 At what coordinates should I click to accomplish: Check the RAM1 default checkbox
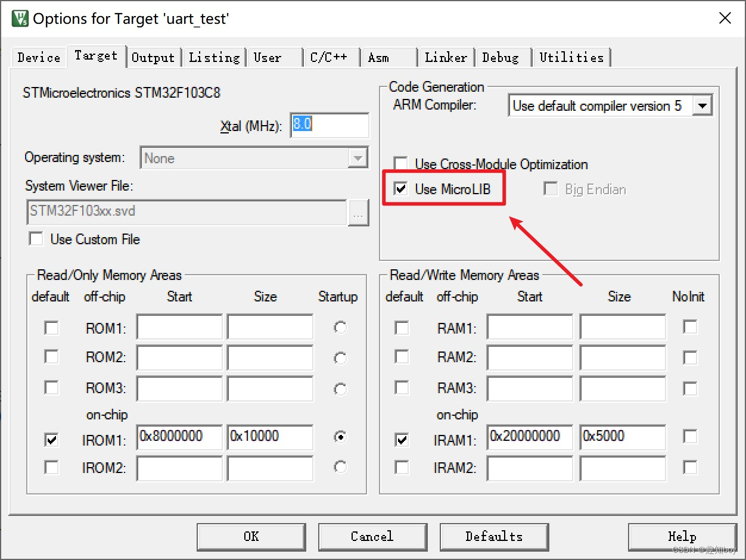[402, 328]
